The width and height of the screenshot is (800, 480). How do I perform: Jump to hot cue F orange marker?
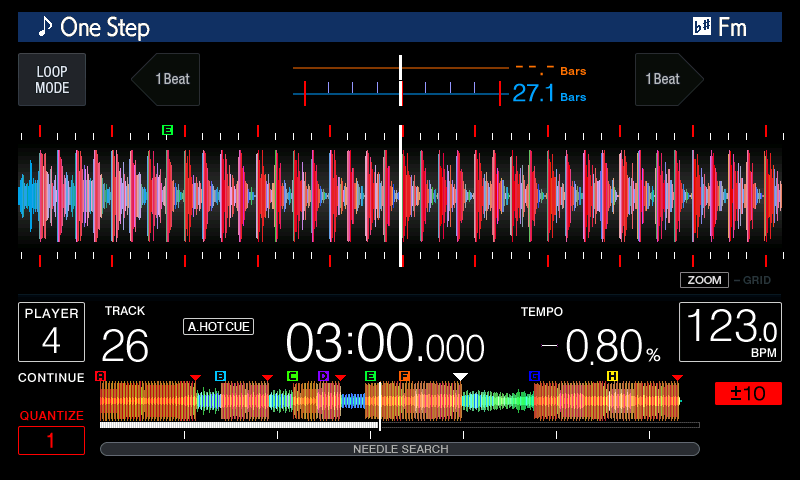404,376
